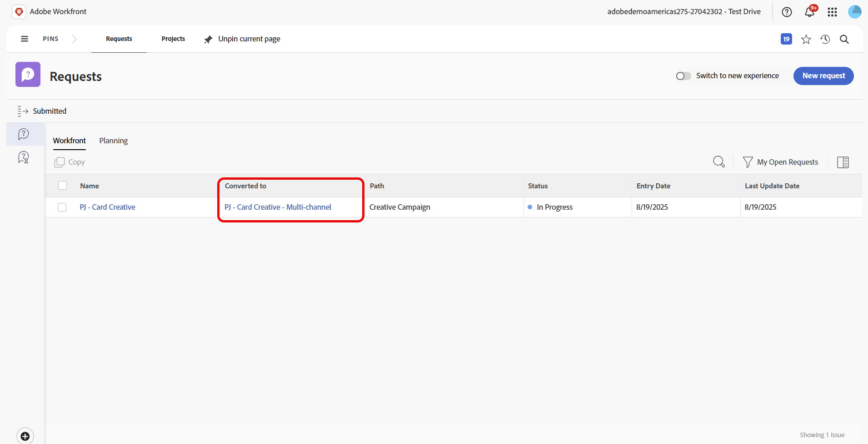Open the recents clock icon
This screenshot has width=868, height=444.
825,39
